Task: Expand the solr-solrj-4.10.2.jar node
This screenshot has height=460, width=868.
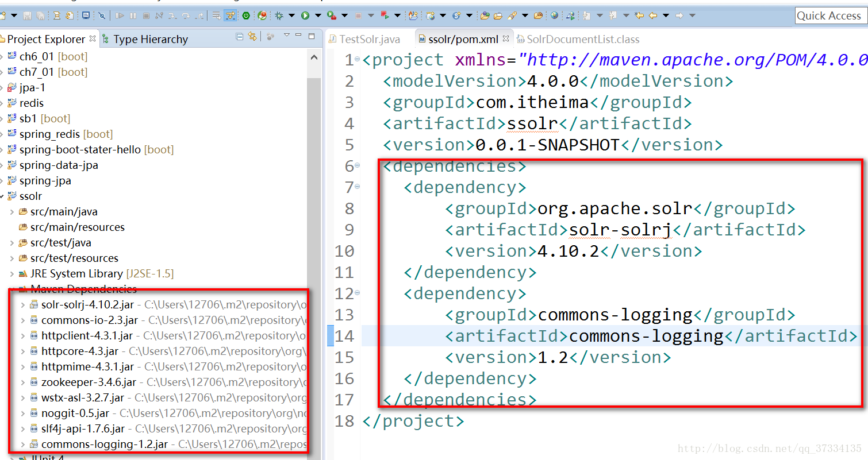Action: (22, 304)
